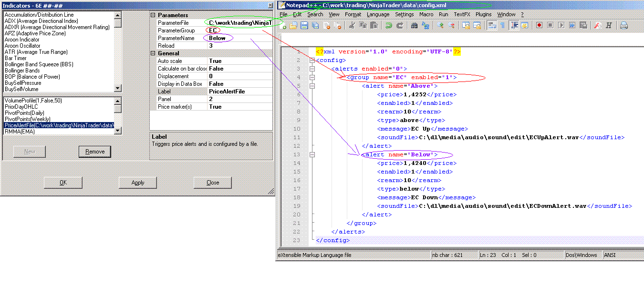Toggle Display in Data Box value
The image size is (644, 286).
click(x=216, y=84)
